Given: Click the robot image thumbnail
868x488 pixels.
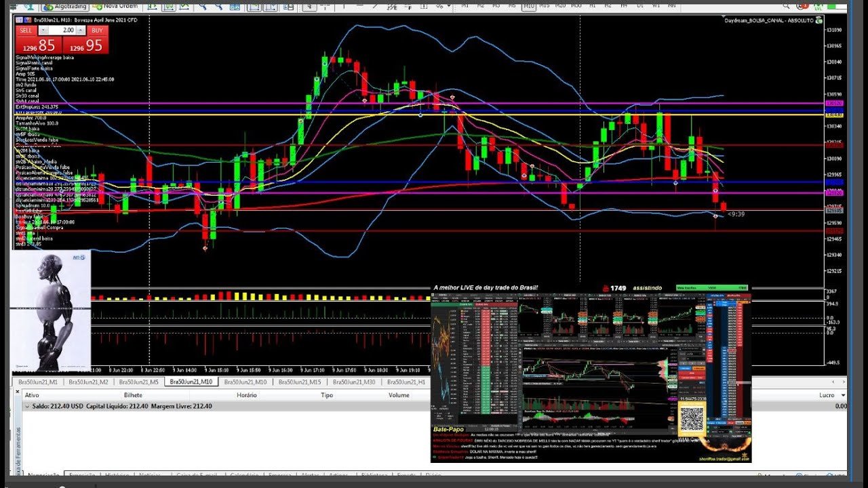Looking at the screenshot, I should 52,310.
